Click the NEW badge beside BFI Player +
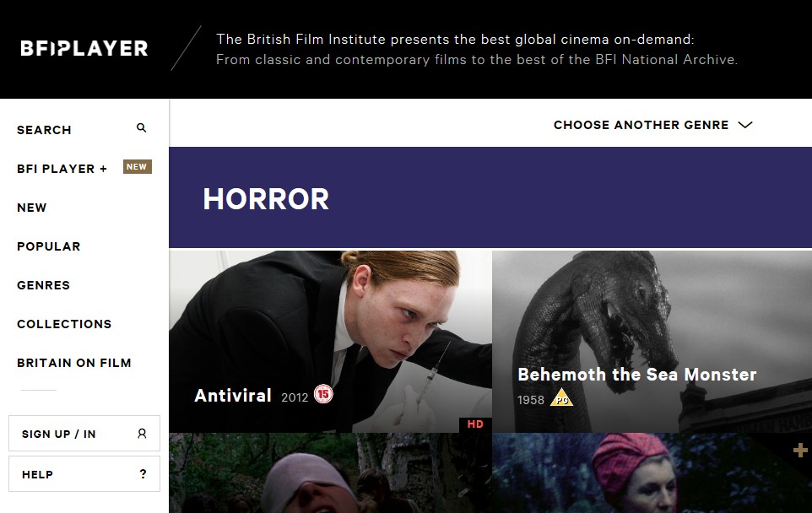The width and height of the screenshot is (812, 513). pos(138,167)
